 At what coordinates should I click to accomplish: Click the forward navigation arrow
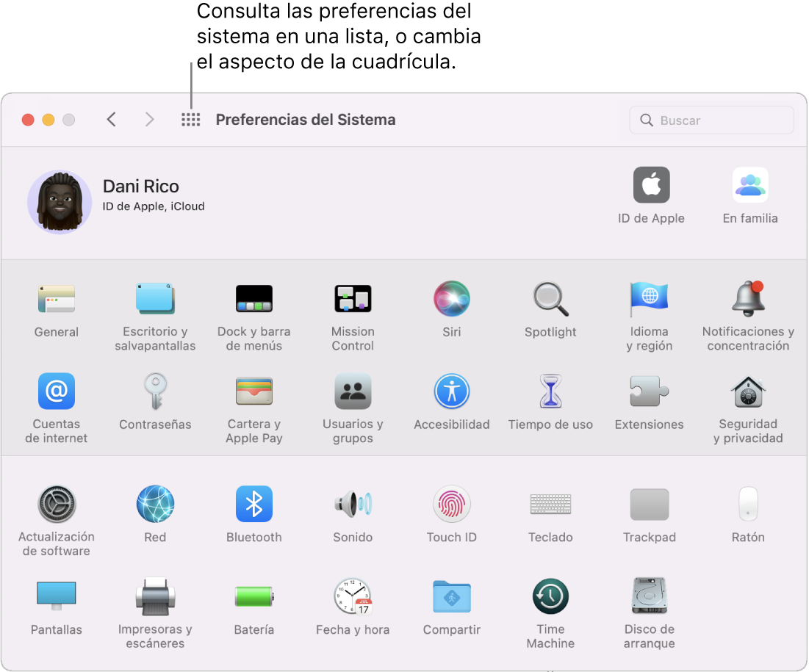tap(149, 119)
